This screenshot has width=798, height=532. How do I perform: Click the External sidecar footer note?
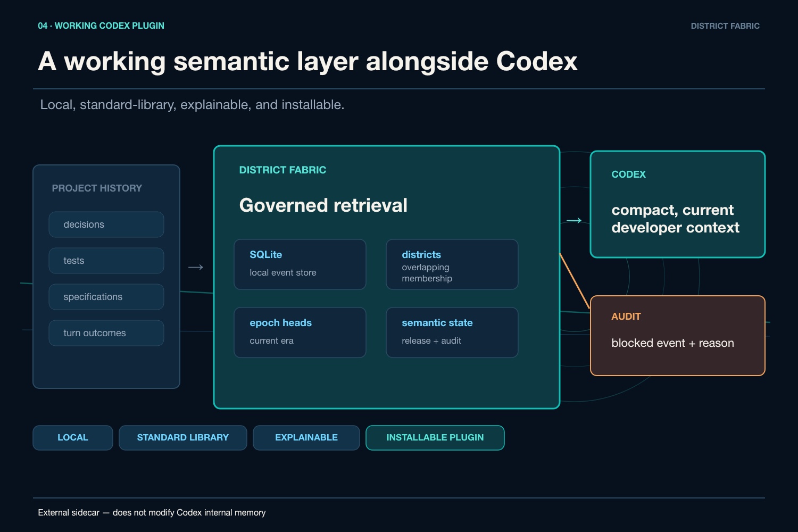152,512
